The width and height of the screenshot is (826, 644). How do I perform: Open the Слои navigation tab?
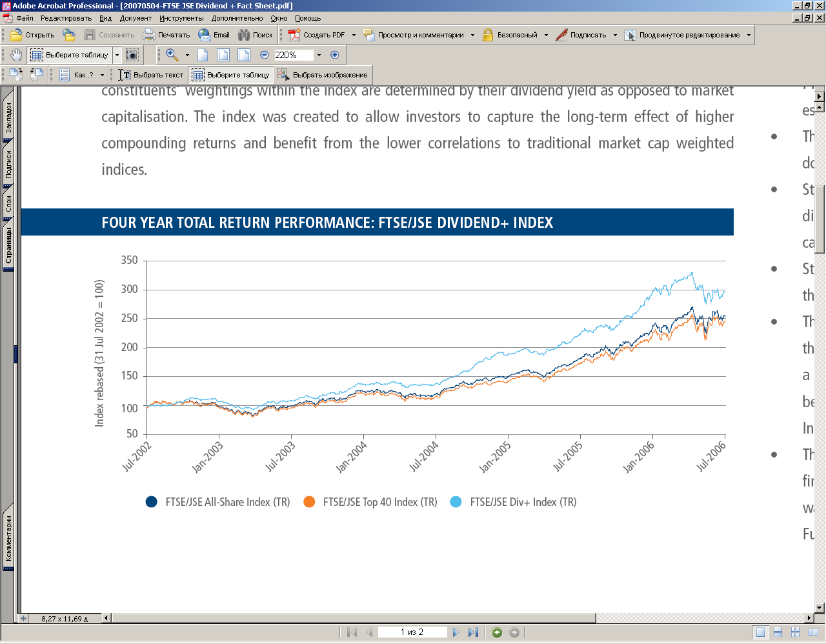click(8, 203)
